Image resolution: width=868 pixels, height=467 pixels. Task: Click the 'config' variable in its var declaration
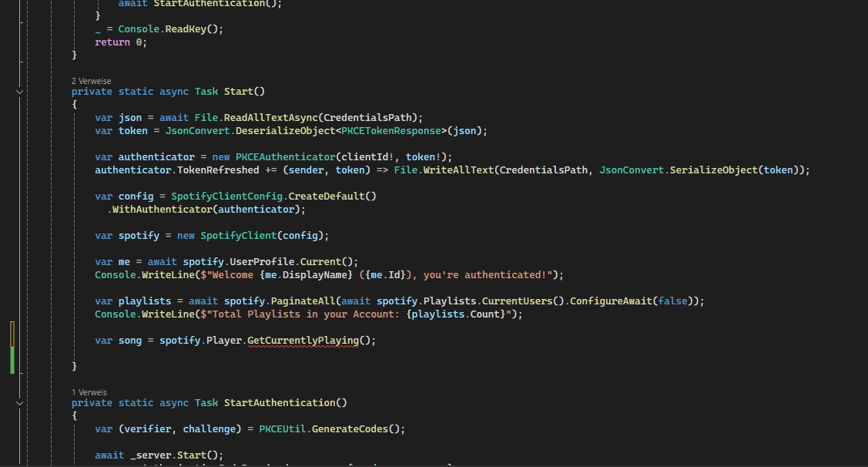click(136, 196)
